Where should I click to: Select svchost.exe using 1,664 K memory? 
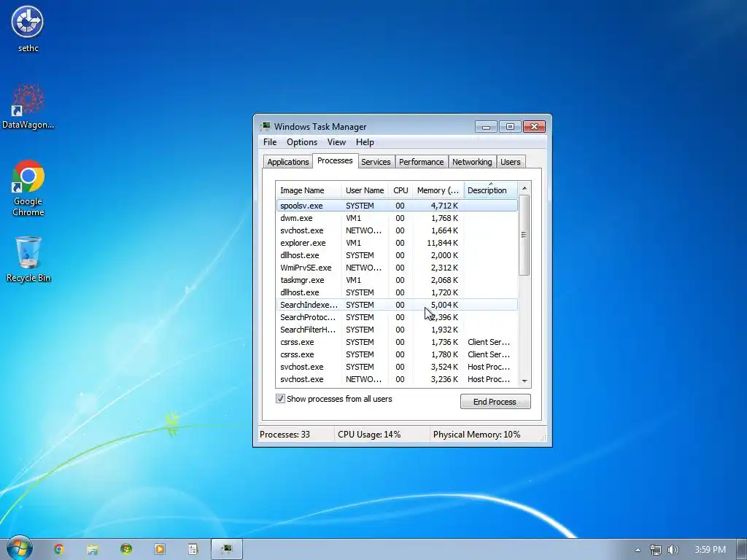pos(397,230)
